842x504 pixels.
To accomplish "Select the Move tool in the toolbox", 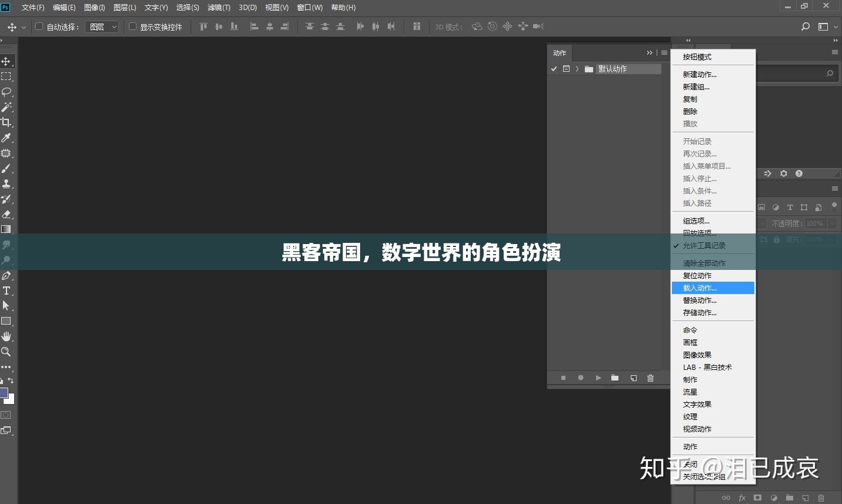I will (6, 61).
